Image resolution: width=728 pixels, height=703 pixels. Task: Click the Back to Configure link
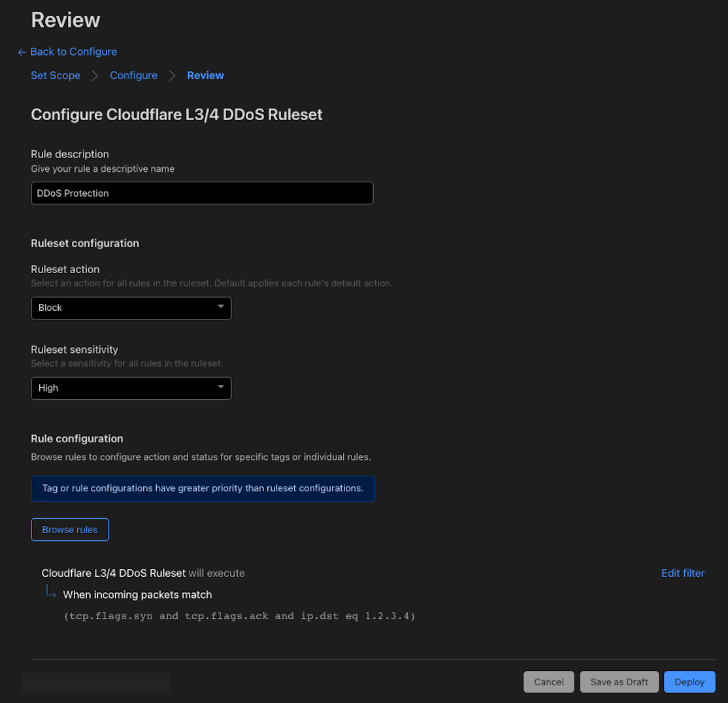67,52
